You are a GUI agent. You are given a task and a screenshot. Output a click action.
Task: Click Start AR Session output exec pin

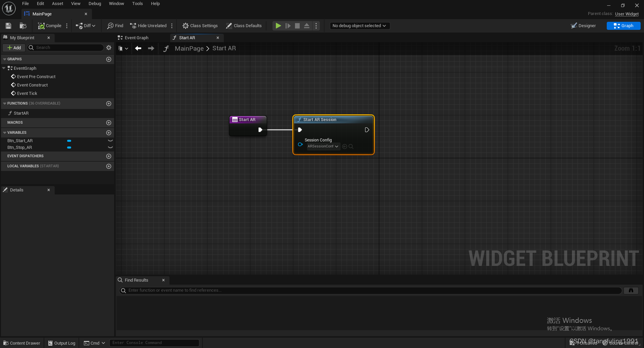(x=367, y=130)
